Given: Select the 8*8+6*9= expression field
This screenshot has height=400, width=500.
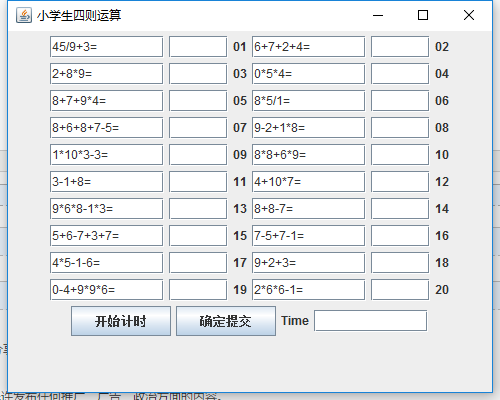Looking at the screenshot, I should point(308,155).
